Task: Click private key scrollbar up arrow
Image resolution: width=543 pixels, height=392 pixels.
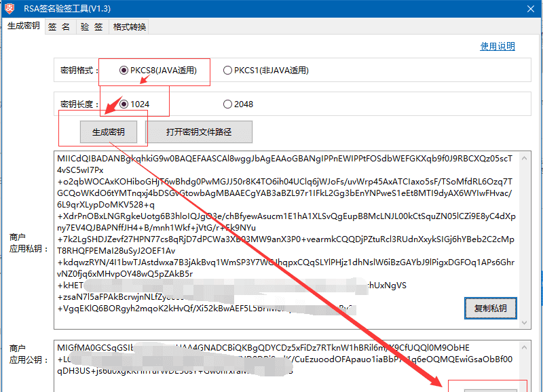Action: [524, 158]
